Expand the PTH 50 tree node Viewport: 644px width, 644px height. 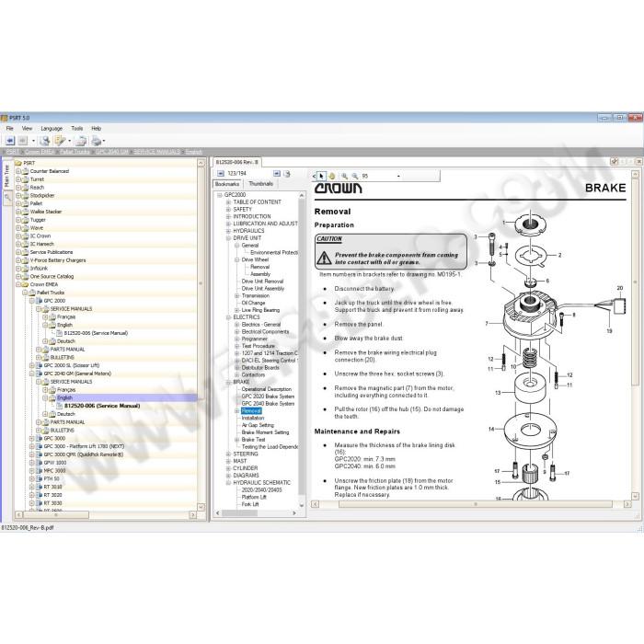click(31, 479)
